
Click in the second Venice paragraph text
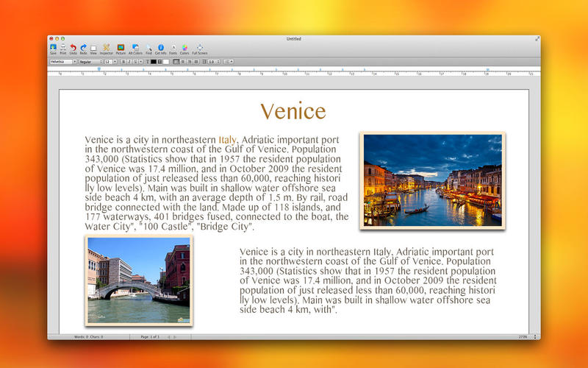[367, 280]
